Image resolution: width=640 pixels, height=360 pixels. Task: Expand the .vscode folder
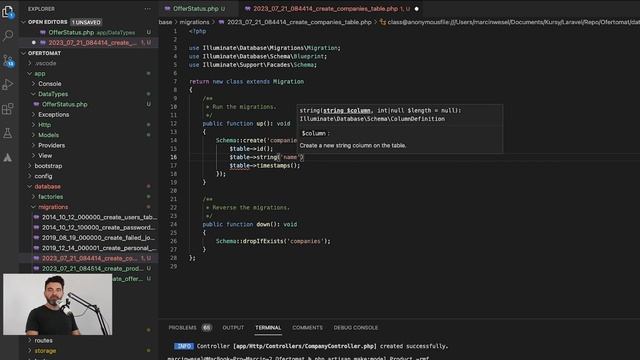(30, 63)
